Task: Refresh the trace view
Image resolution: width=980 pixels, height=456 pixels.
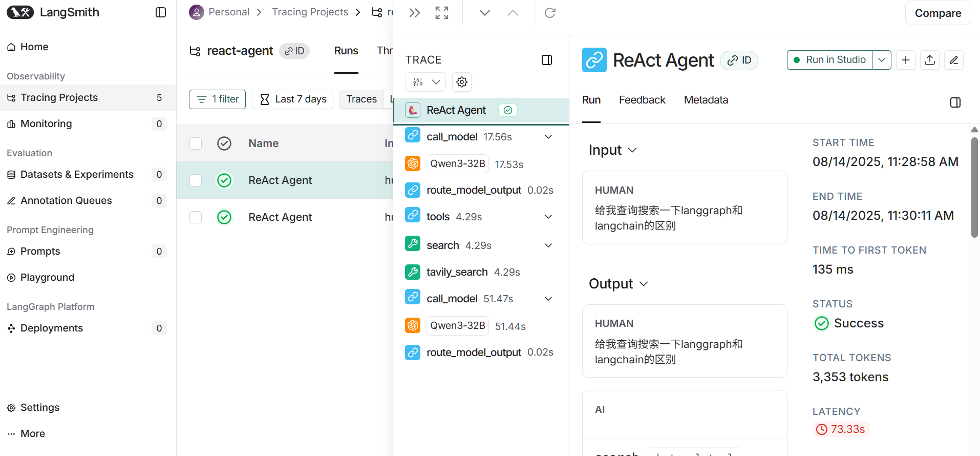Action: (x=550, y=13)
